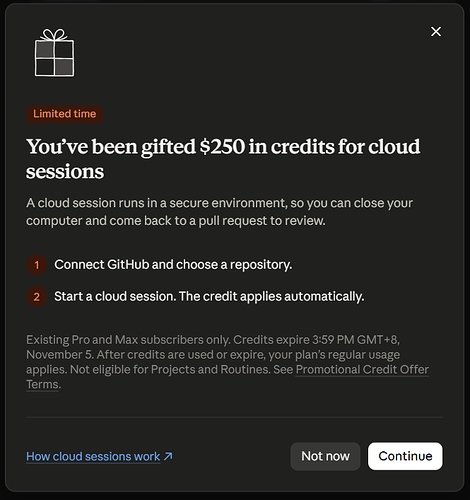Click the external link arrow icon
This screenshot has height=500, width=470.
168,456
